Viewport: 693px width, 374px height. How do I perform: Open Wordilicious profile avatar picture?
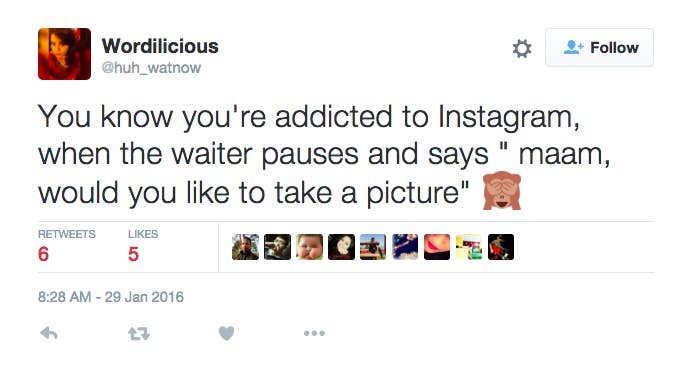(65, 54)
